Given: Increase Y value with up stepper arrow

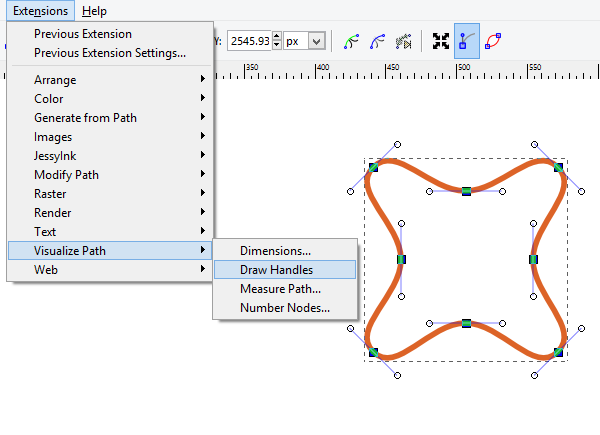Looking at the screenshot, I should click(x=277, y=36).
